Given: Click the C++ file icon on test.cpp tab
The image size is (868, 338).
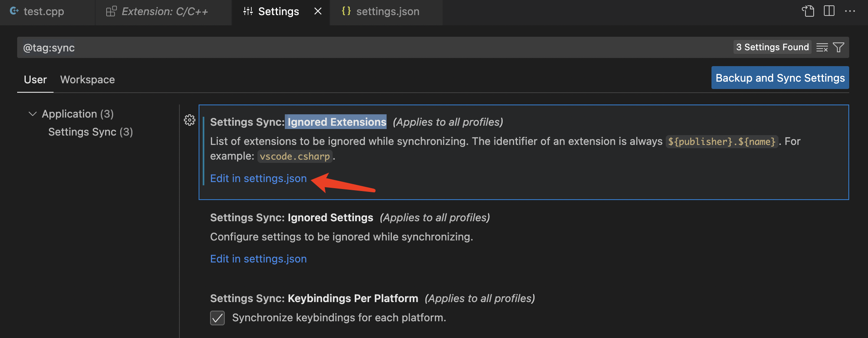Looking at the screenshot, I should tap(14, 11).
